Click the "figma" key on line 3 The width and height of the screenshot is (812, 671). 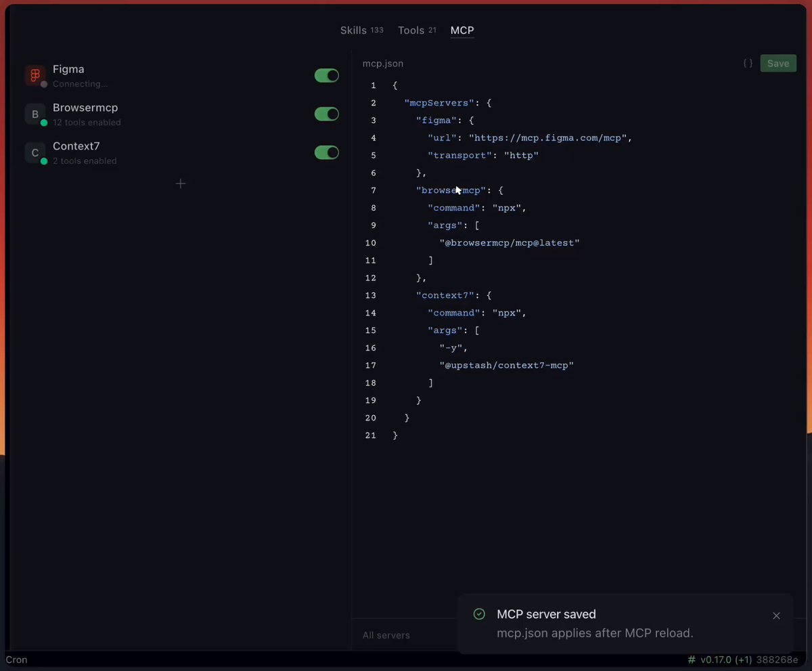436,121
